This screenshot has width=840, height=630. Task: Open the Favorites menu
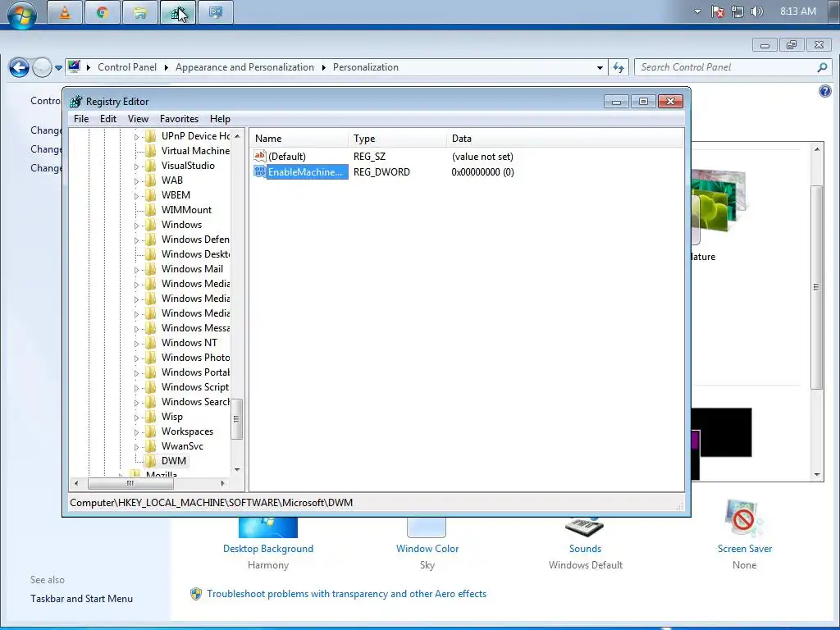tap(179, 119)
